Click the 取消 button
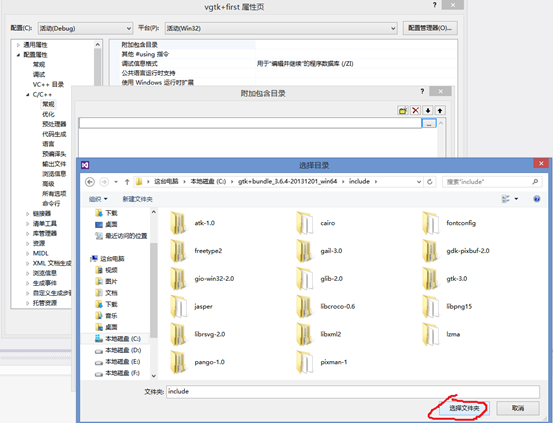Viewport: 553px width, 423px height. 517,408
